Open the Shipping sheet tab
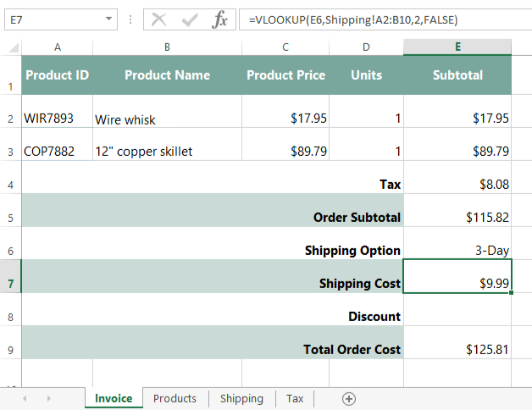This screenshot has height=410, width=532. point(241,398)
